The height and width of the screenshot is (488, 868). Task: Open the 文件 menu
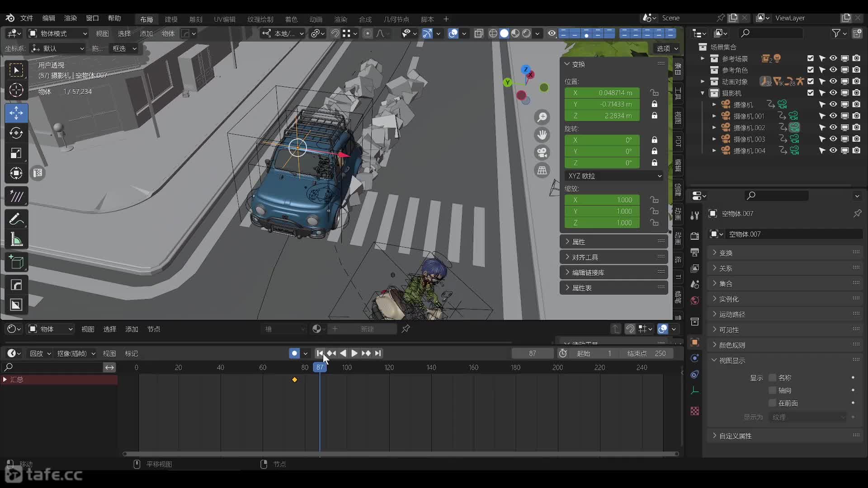(x=27, y=18)
